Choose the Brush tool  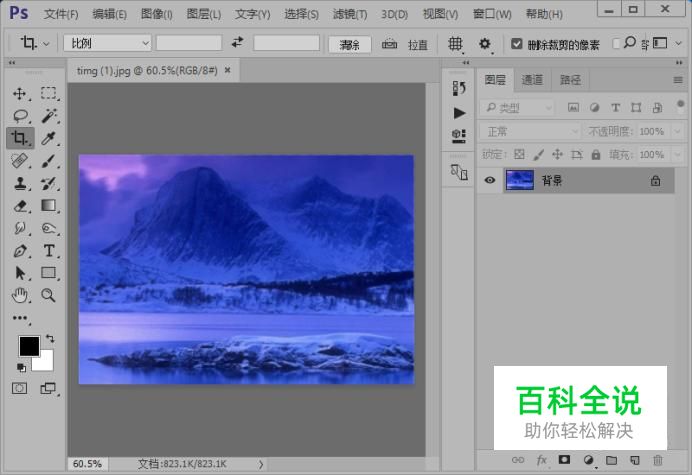(x=49, y=161)
